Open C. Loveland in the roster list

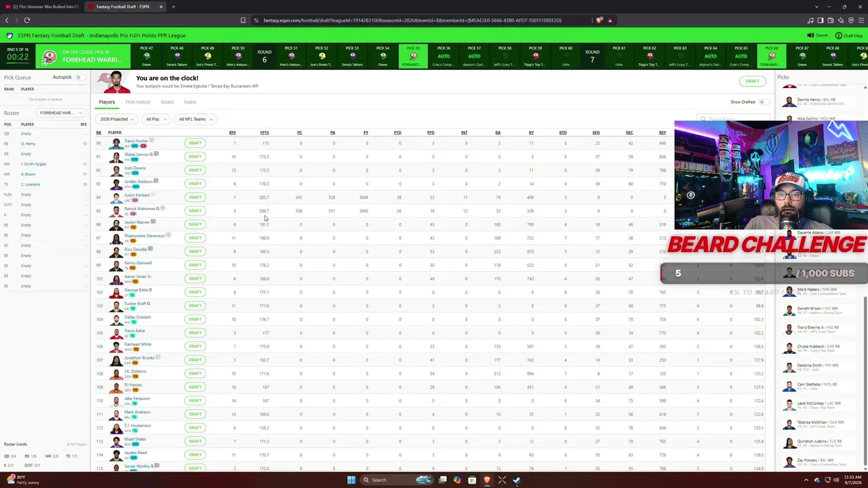(x=31, y=184)
